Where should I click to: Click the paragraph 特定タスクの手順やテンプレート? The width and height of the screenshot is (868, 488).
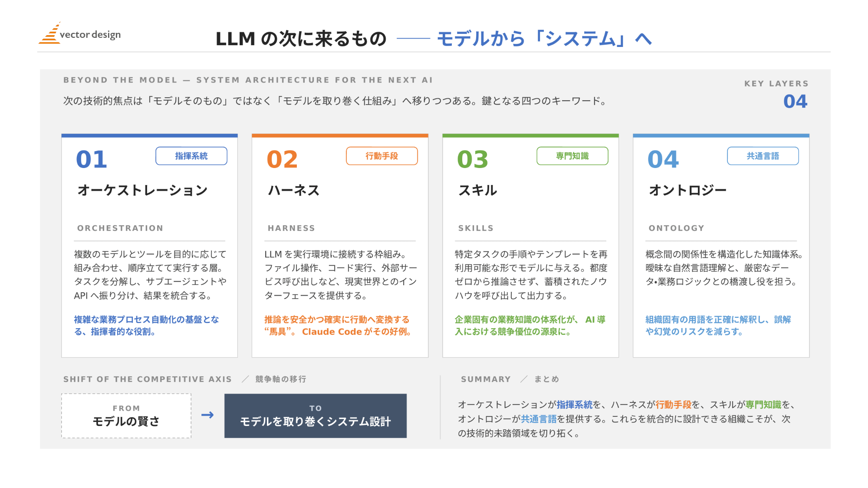531,275
